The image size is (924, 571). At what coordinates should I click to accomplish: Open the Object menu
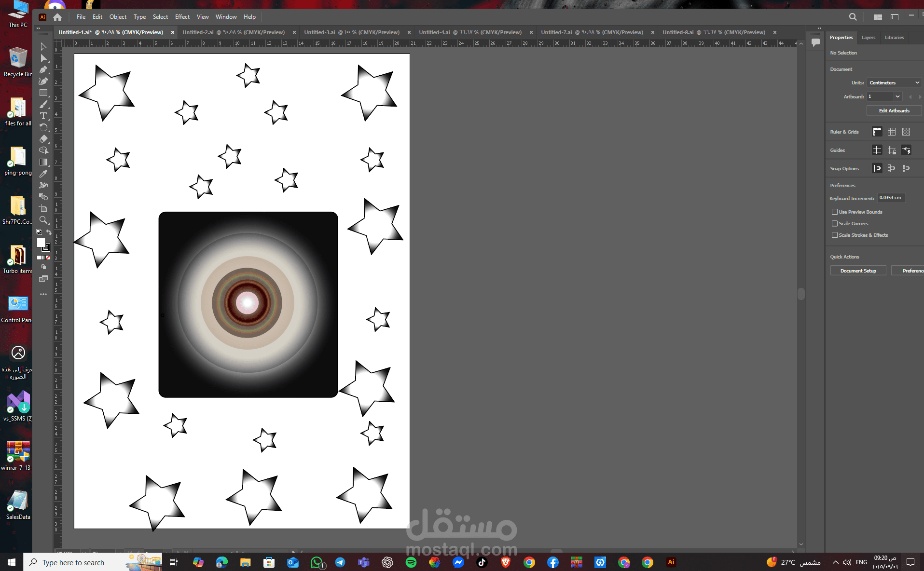(118, 17)
